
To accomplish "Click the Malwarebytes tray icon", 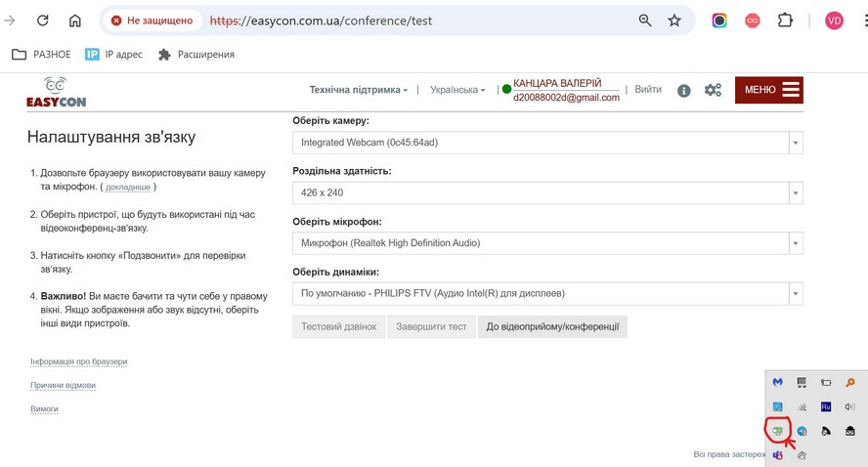I will coord(778,382).
